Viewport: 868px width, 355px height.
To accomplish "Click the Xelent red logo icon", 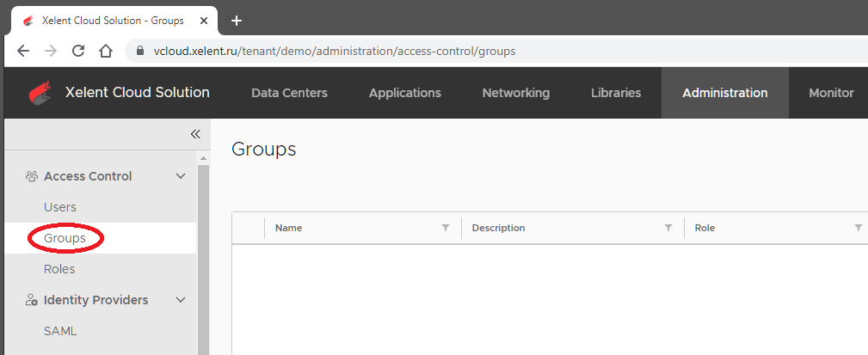I will click(x=40, y=92).
